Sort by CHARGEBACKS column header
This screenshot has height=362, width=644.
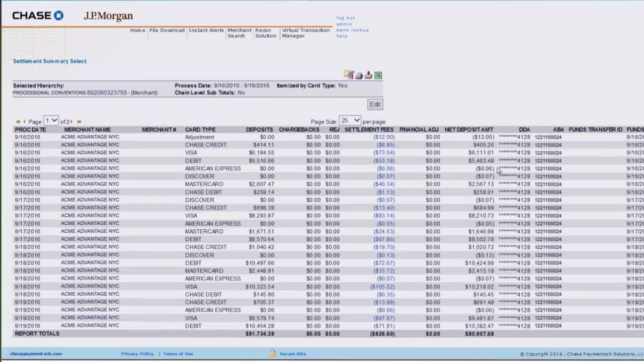(300, 130)
